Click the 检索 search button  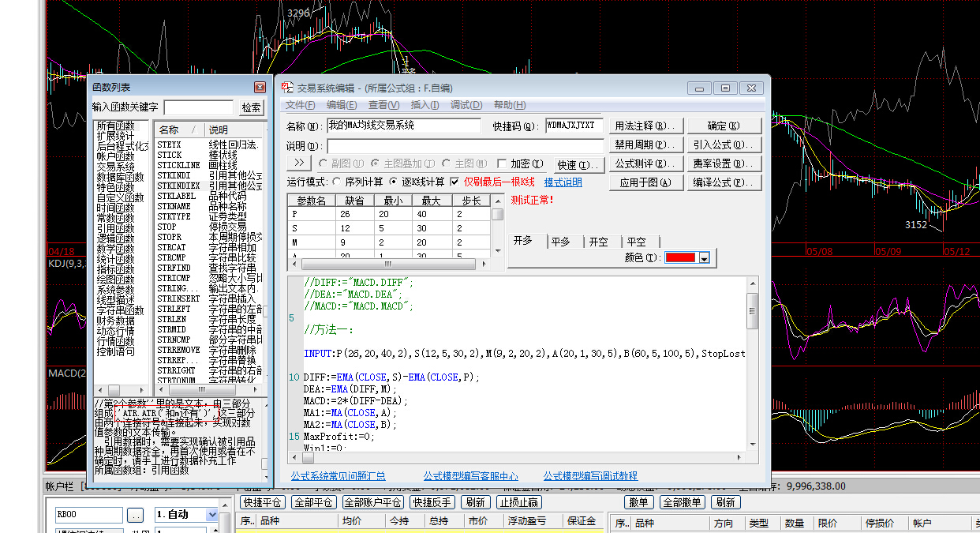[251, 107]
